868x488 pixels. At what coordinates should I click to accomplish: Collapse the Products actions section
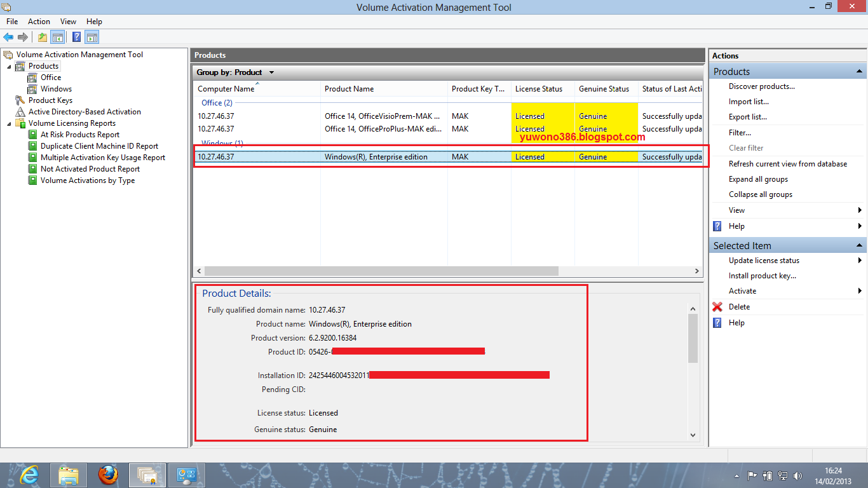859,71
